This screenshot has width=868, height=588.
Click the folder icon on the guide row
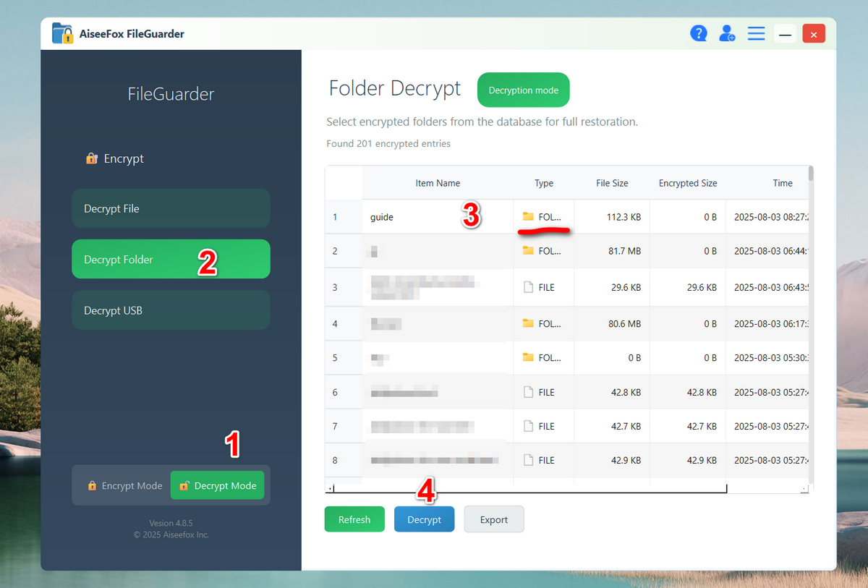[x=527, y=216]
